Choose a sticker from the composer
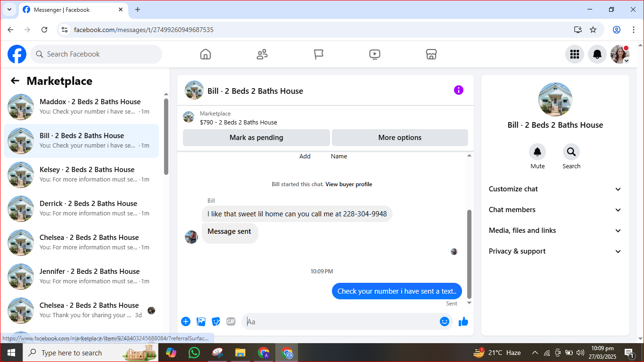644x362 pixels. [x=216, y=321]
